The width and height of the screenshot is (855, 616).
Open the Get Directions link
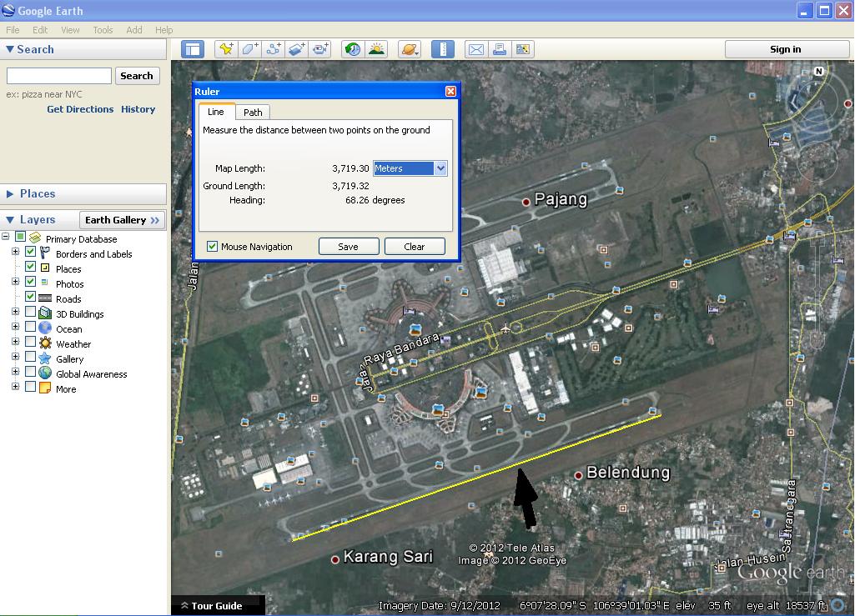(x=80, y=109)
